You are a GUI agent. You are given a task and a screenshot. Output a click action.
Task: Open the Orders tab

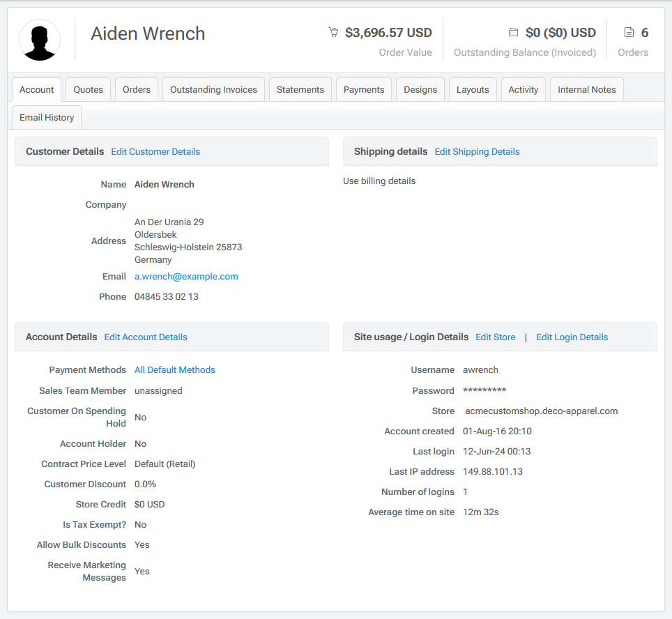coord(136,89)
